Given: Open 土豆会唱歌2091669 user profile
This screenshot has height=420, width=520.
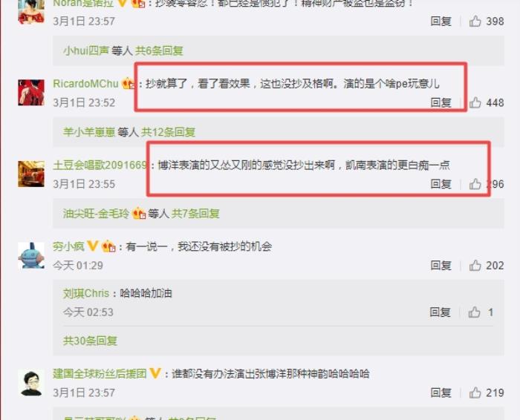Looking at the screenshot, I should (x=100, y=165).
